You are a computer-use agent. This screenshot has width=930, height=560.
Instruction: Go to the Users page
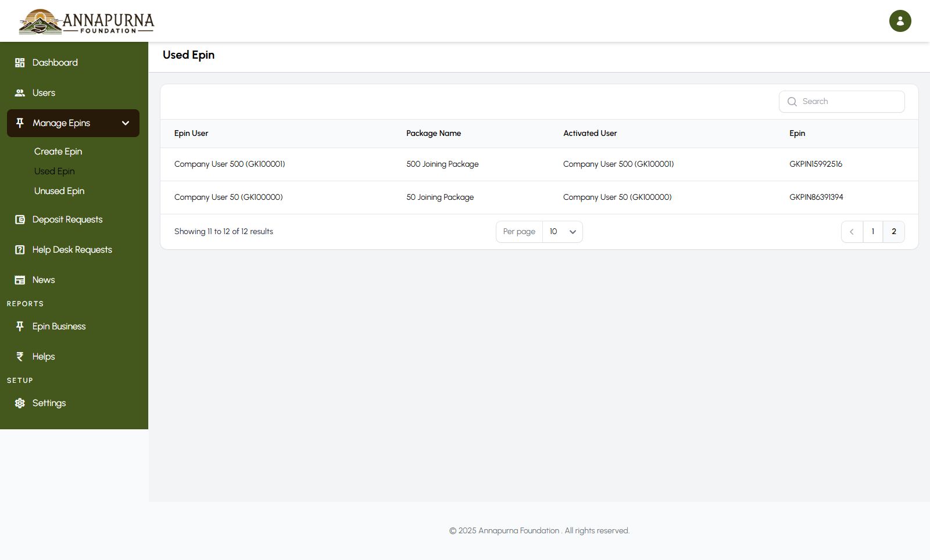(73, 93)
